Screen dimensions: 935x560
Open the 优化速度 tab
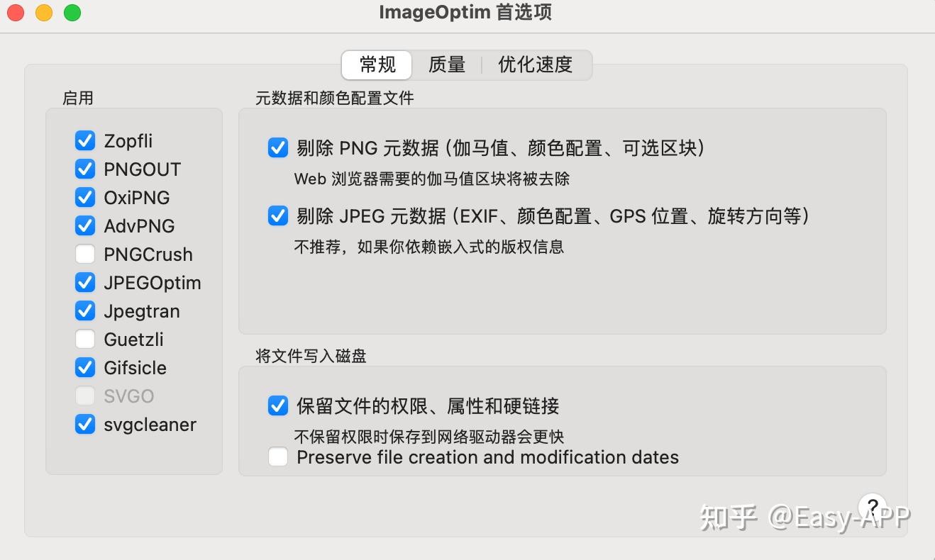537,65
